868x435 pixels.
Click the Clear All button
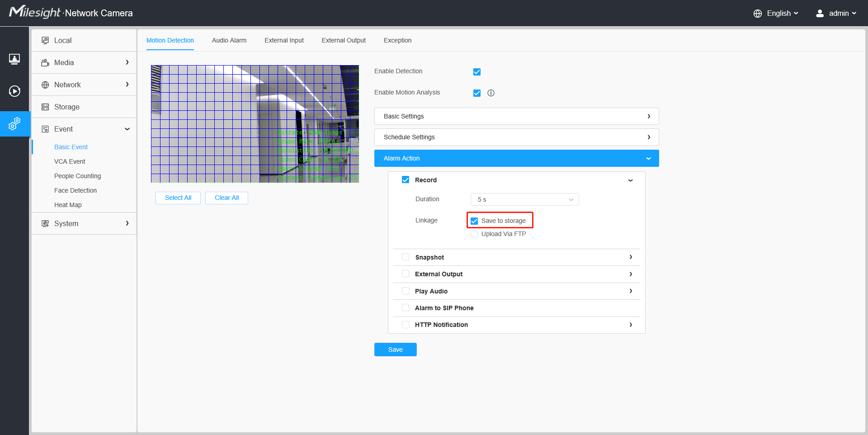tap(226, 198)
